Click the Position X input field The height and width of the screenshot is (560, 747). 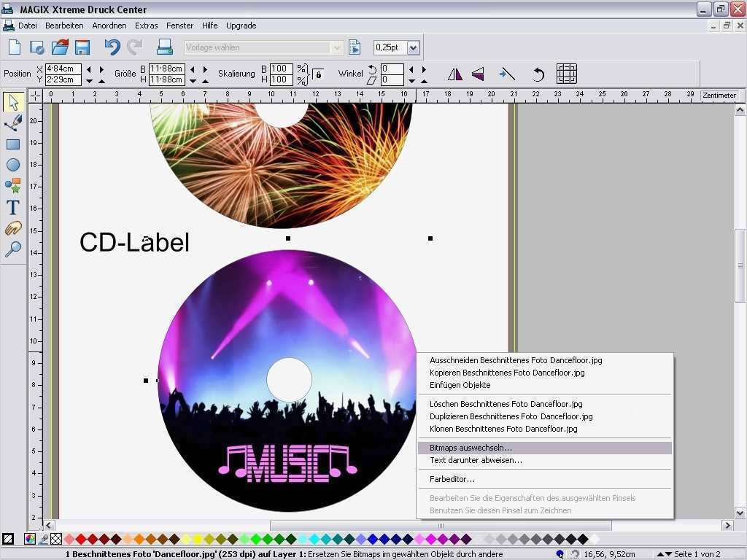pos(63,69)
